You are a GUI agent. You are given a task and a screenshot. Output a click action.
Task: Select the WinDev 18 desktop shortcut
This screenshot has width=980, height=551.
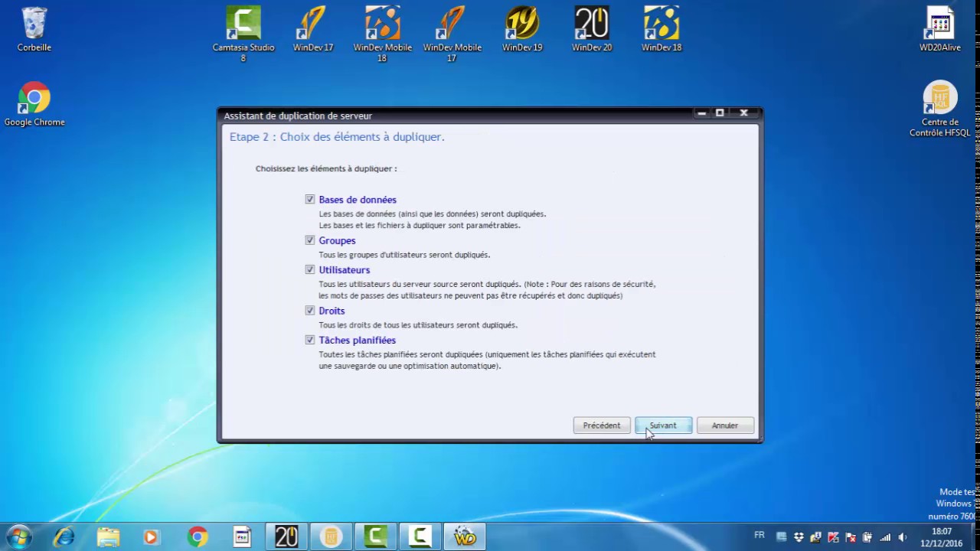click(661, 29)
